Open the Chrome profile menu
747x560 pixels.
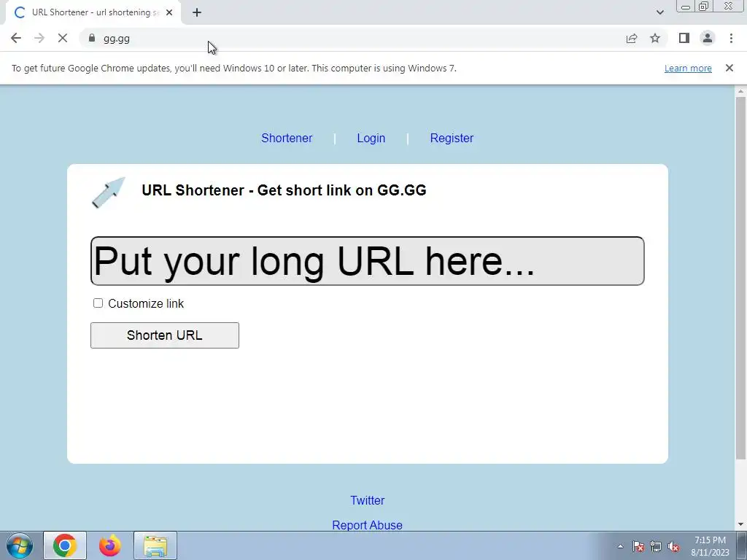pos(708,38)
